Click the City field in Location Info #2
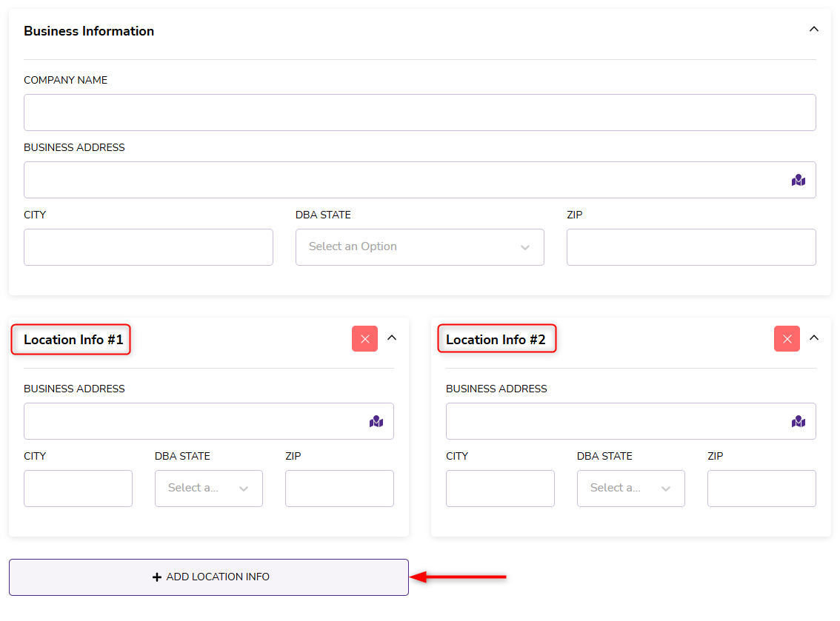Screen dimensions: 840x621 point(500,489)
